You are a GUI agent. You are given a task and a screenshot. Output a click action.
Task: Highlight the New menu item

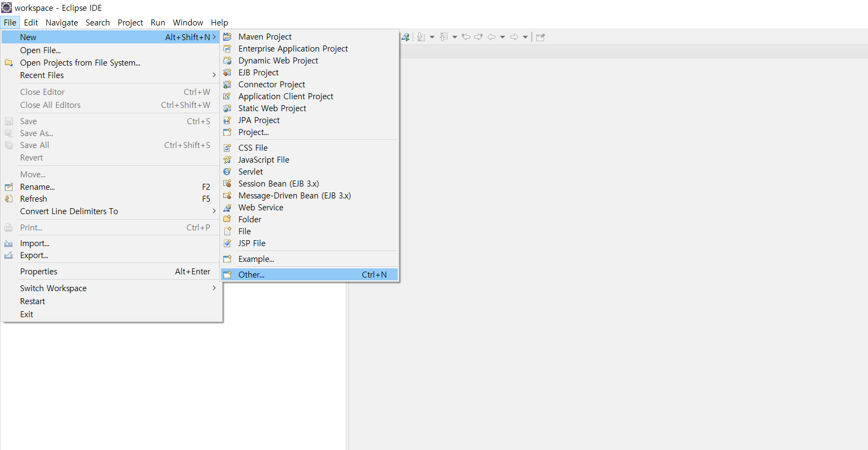coord(111,37)
